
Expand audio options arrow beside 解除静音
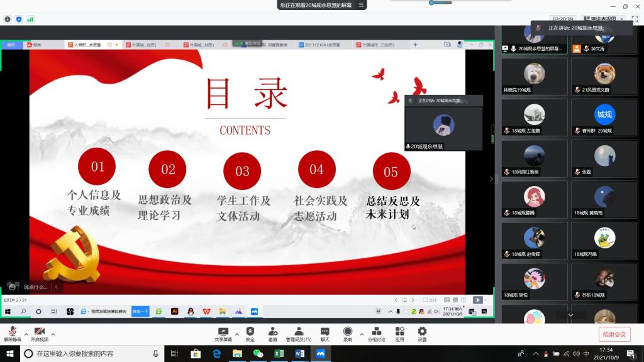[26, 334]
